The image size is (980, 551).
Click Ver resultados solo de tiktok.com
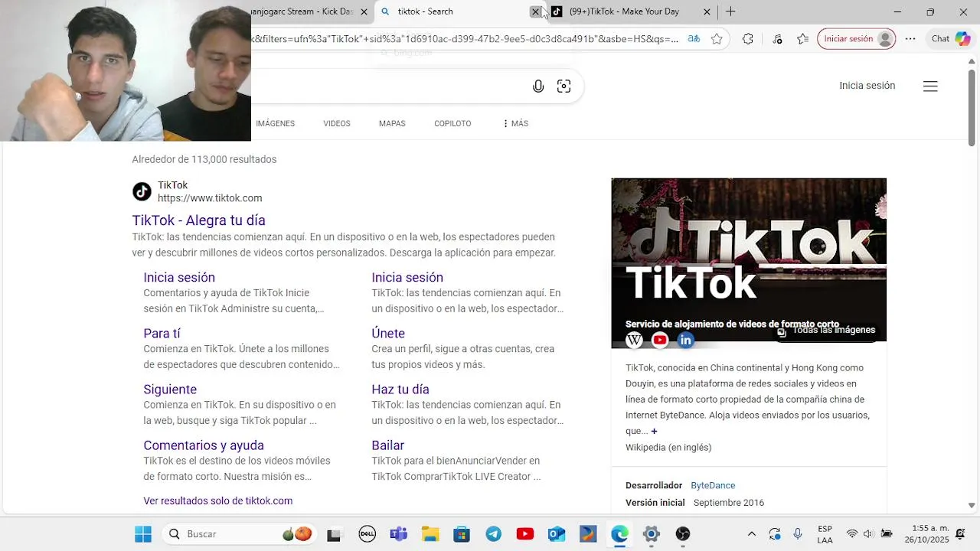218,500
